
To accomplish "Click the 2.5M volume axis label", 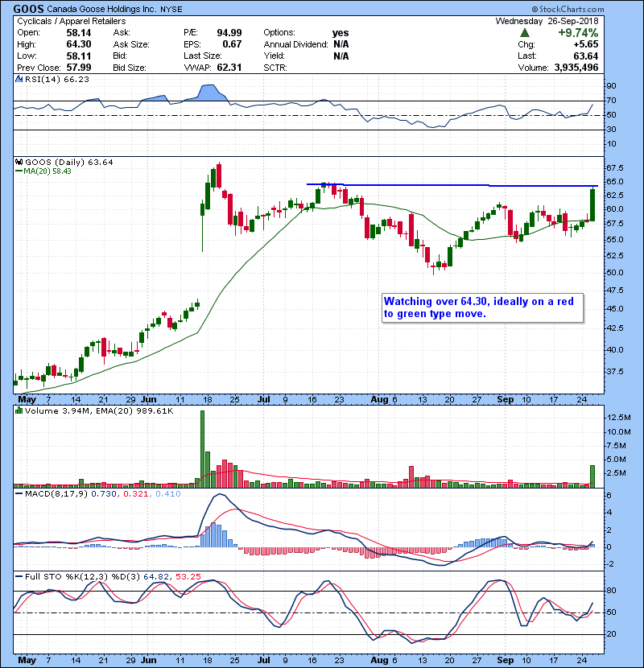I will [616, 473].
